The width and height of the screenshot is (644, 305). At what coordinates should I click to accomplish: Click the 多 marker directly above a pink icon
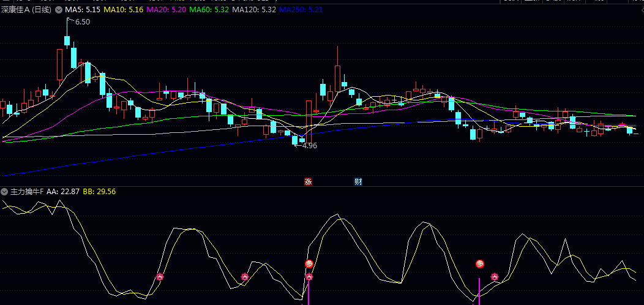(309, 264)
